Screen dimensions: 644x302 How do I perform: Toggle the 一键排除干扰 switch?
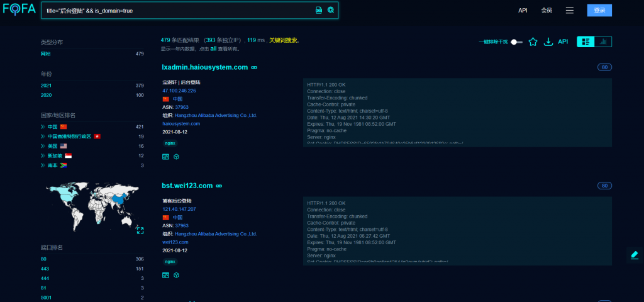517,42
